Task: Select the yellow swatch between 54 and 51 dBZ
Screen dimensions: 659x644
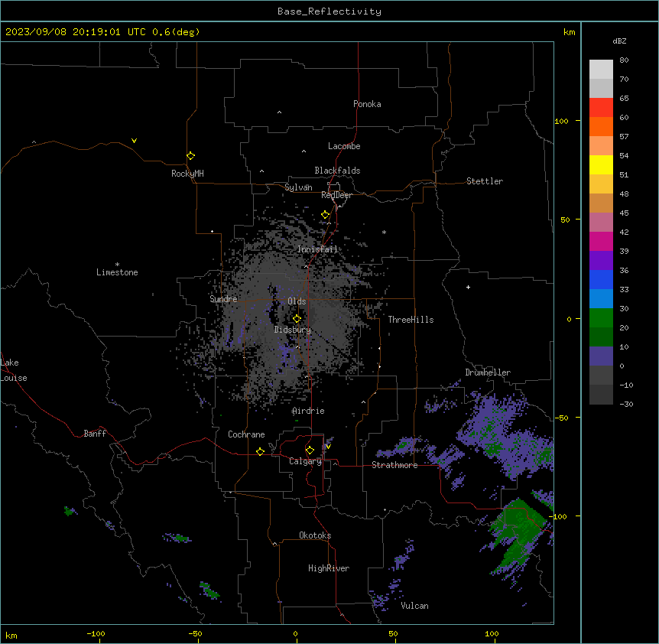Action: 601,164
